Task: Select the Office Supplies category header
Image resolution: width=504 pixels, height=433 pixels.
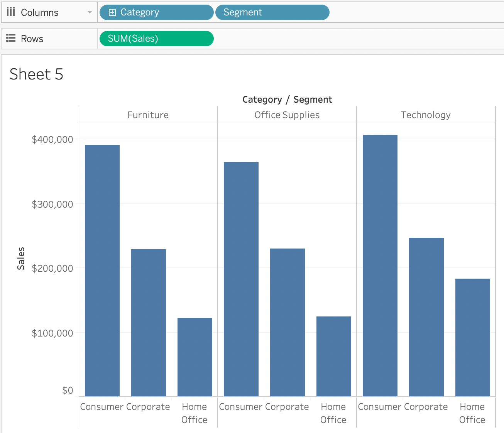Action: (287, 115)
